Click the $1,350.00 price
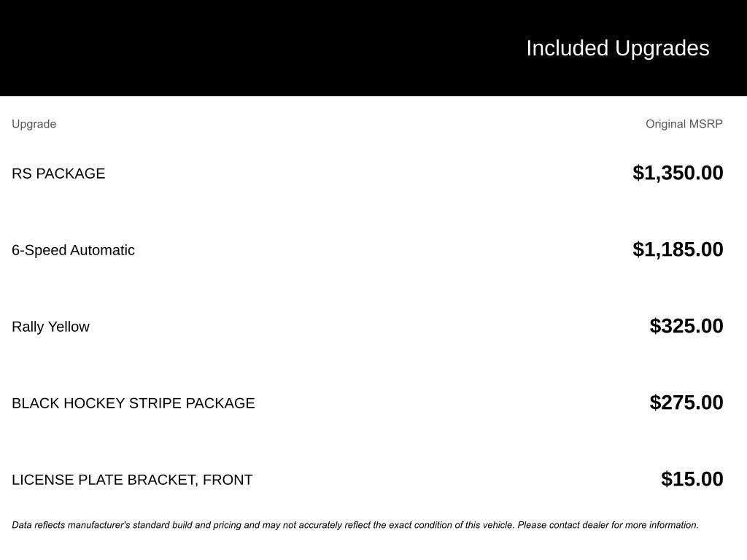747x560 pixels. coord(678,173)
